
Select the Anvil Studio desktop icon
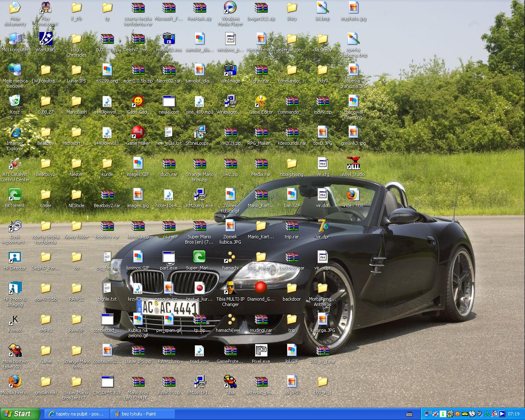353,164
